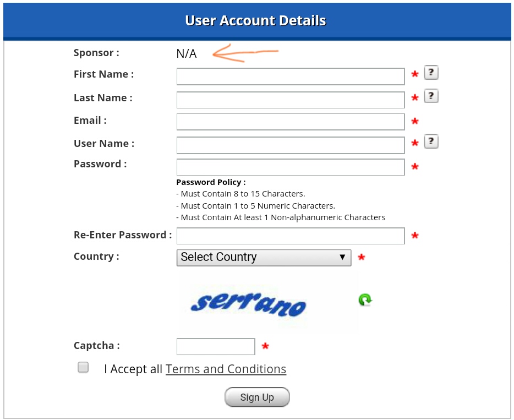Tick the accept terms checkbox
The width and height of the screenshot is (514, 420).
[x=83, y=368]
